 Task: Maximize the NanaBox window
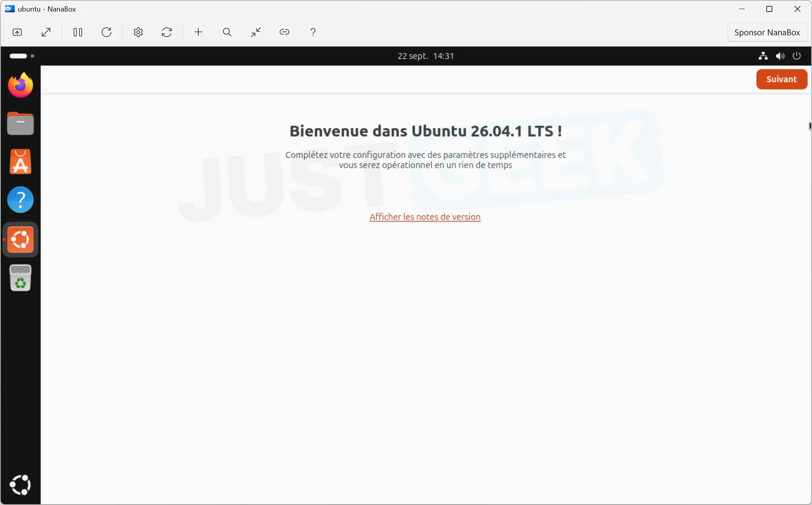point(769,9)
